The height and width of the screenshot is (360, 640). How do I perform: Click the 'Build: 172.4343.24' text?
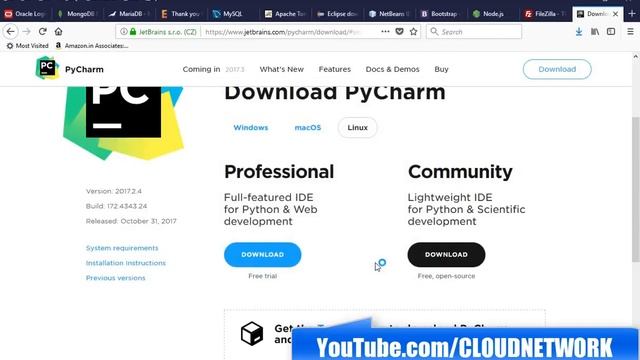coord(116,206)
